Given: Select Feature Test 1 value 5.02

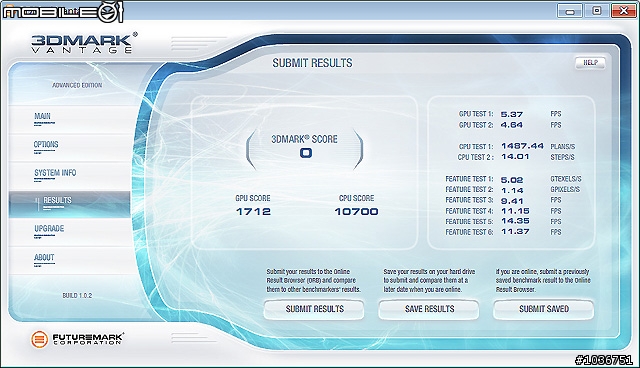Looking at the screenshot, I should click(512, 180).
